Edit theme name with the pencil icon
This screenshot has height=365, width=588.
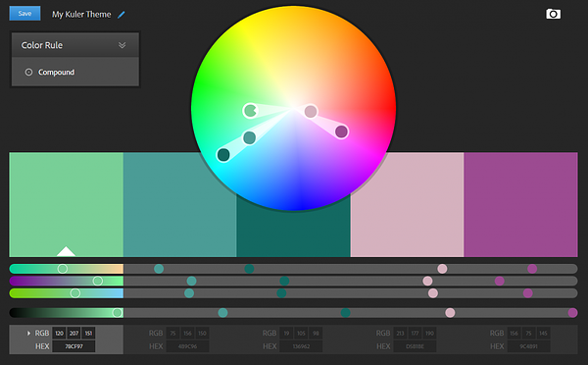tap(122, 15)
